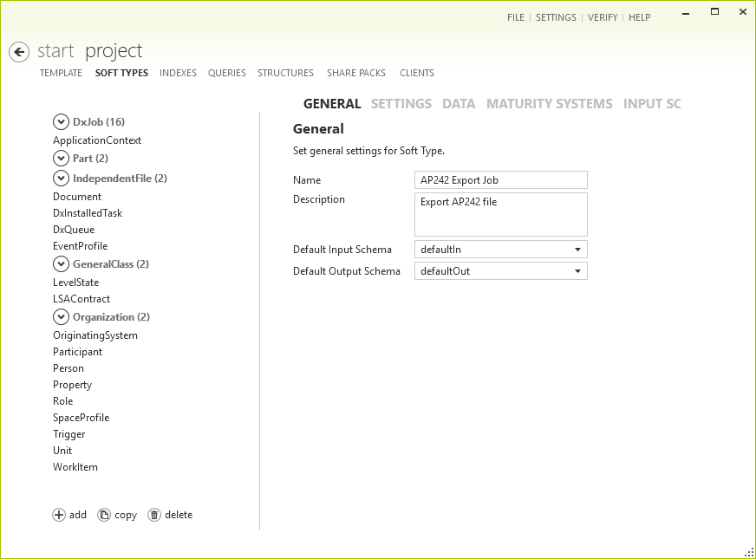Switch to the SETTINGS tab of the Soft Type
The width and height of the screenshot is (756, 559).
click(x=401, y=103)
